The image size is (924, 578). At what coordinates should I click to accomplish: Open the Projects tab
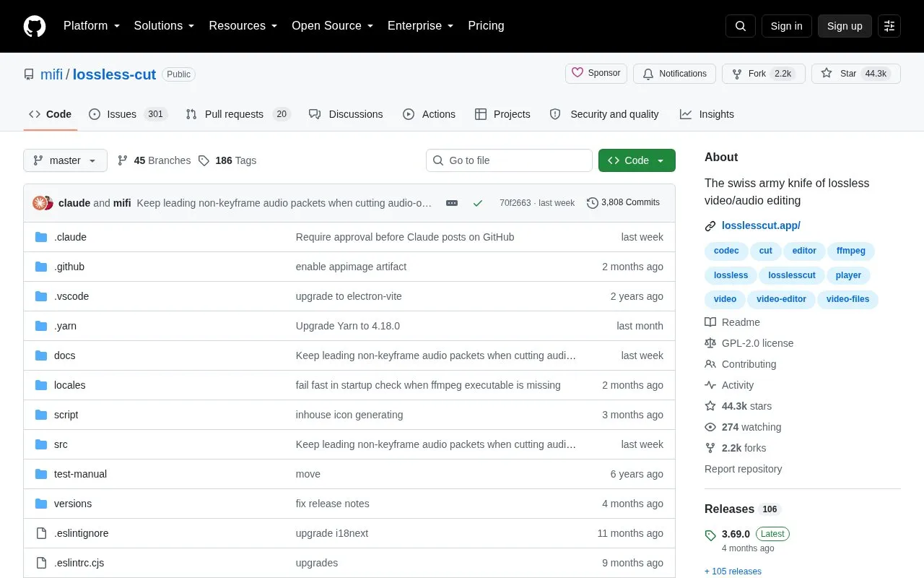click(x=502, y=114)
